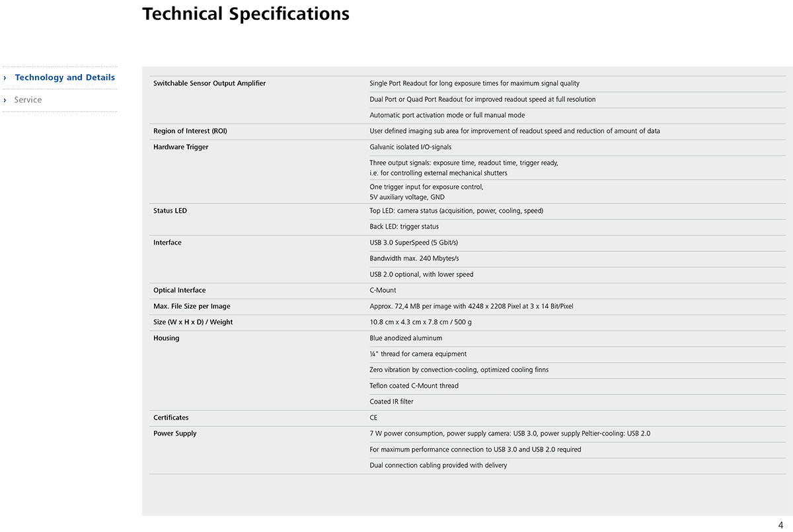Click the USB 3.0 SuperSpeed (5 Gbit/s) text
Screen dimensions: 793x532
click(x=414, y=243)
